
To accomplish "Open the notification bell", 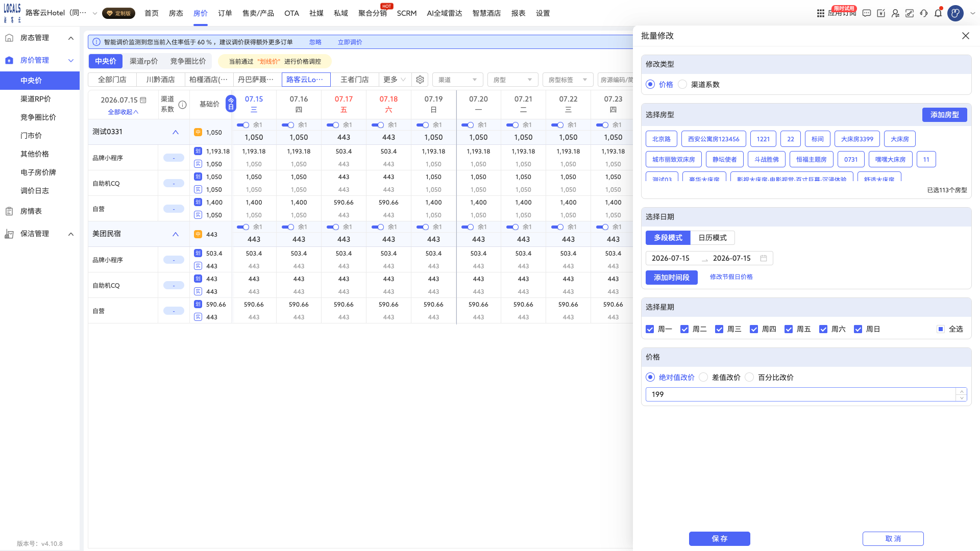I will coord(938,13).
